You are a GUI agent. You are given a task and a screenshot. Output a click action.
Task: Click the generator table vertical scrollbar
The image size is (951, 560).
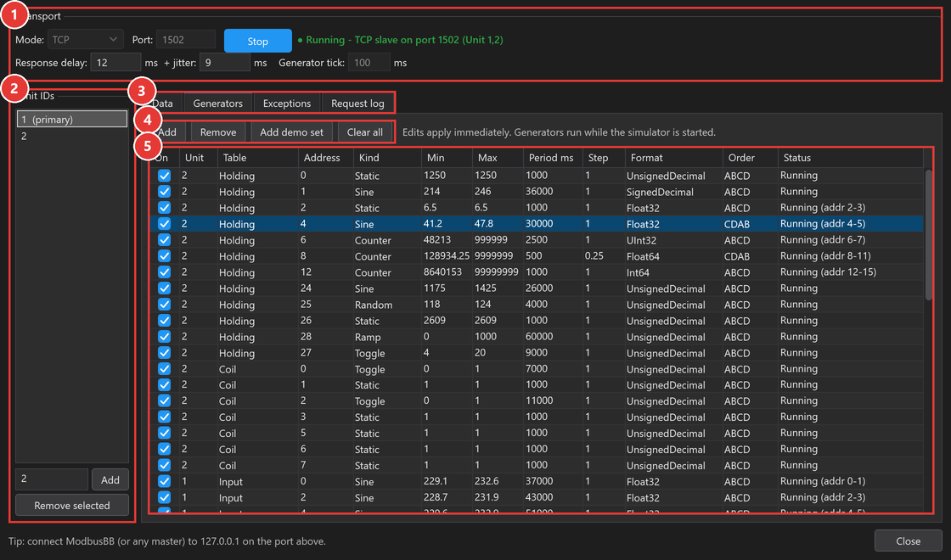tap(929, 234)
